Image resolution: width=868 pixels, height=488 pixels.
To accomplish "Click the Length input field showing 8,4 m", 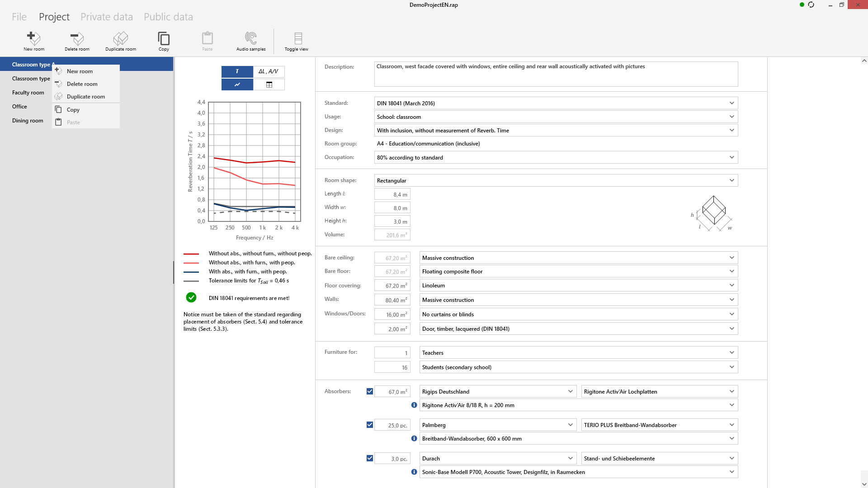I will pyautogui.click(x=392, y=194).
